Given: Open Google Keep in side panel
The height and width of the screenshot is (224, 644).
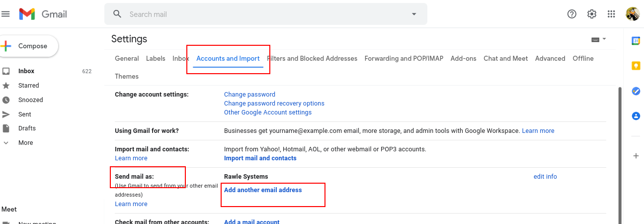Looking at the screenshot, I should pyautogui.click(x=636, y=66).
